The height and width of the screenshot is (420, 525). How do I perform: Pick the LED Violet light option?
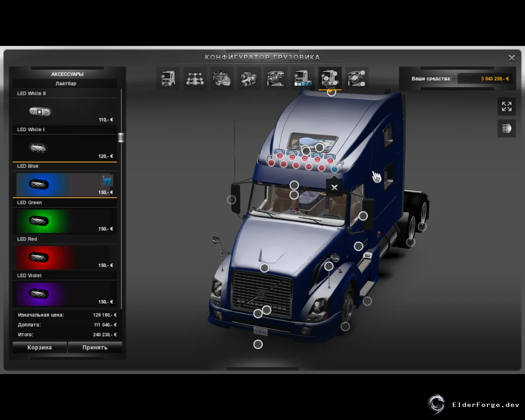[x=65, y=294]
